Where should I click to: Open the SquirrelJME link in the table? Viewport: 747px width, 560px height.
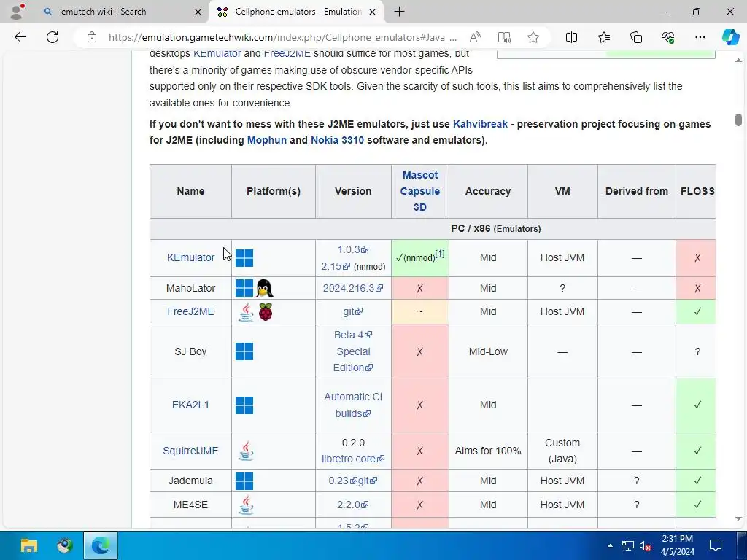(x=190, y=451)
